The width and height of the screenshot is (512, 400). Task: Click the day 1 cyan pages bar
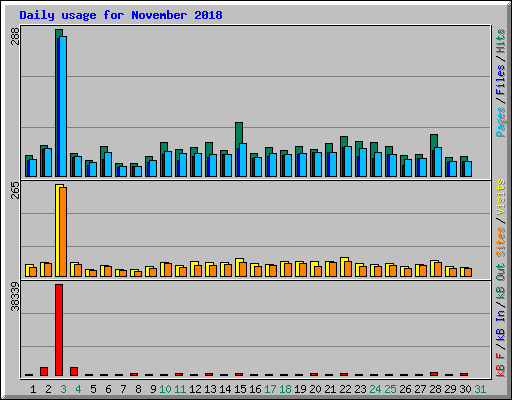tap(33, 168)
